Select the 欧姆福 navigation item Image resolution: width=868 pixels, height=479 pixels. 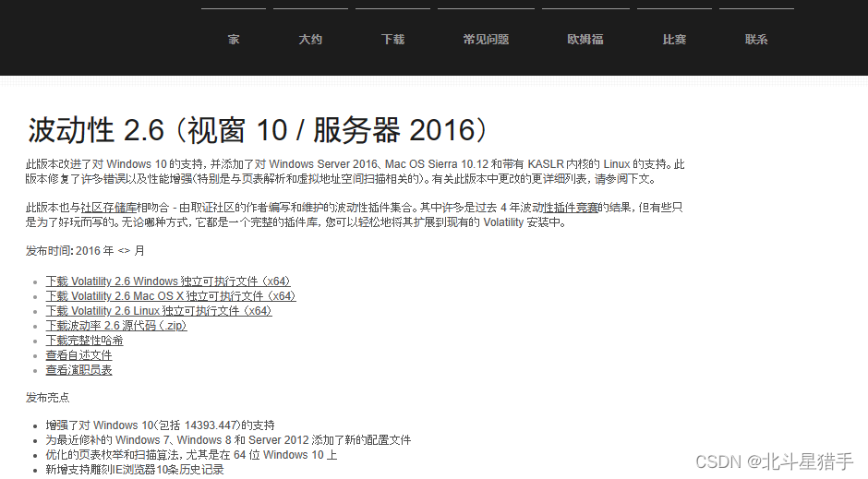pyautogui.click(x=585, y=40)
